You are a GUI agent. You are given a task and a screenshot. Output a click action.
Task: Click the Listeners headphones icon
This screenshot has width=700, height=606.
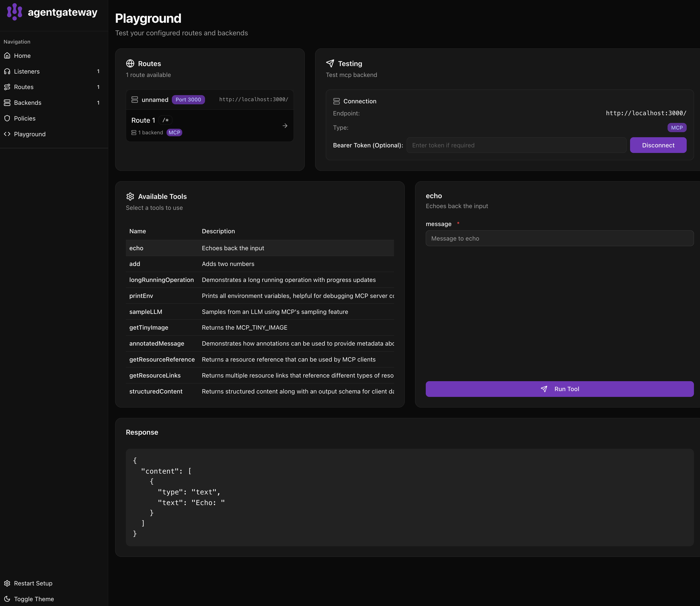7,71
